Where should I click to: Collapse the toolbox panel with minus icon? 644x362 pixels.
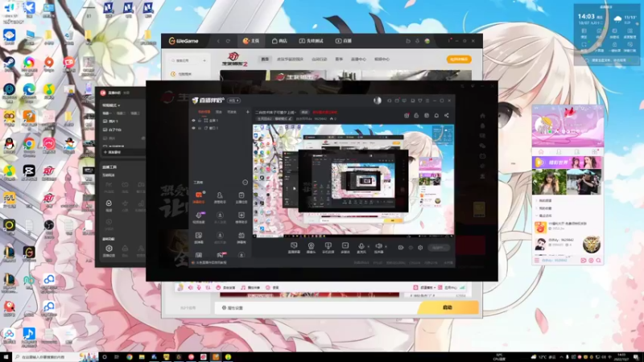tap(245, 183)
